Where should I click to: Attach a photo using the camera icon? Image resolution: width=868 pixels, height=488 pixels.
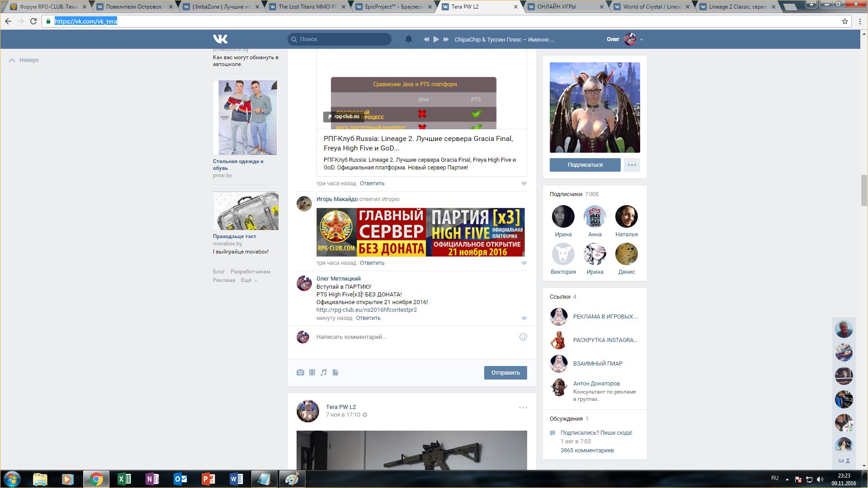pos(300,373)
